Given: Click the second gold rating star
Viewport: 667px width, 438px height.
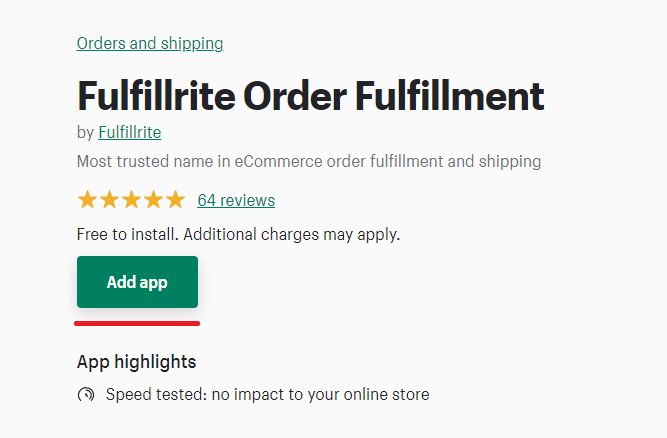Looking at the screenshot, I should click(x=109, y=199).
